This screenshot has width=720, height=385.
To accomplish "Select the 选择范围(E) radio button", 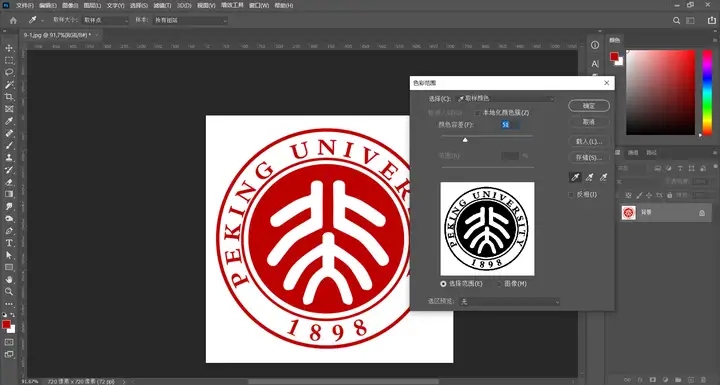I will 443,284.
